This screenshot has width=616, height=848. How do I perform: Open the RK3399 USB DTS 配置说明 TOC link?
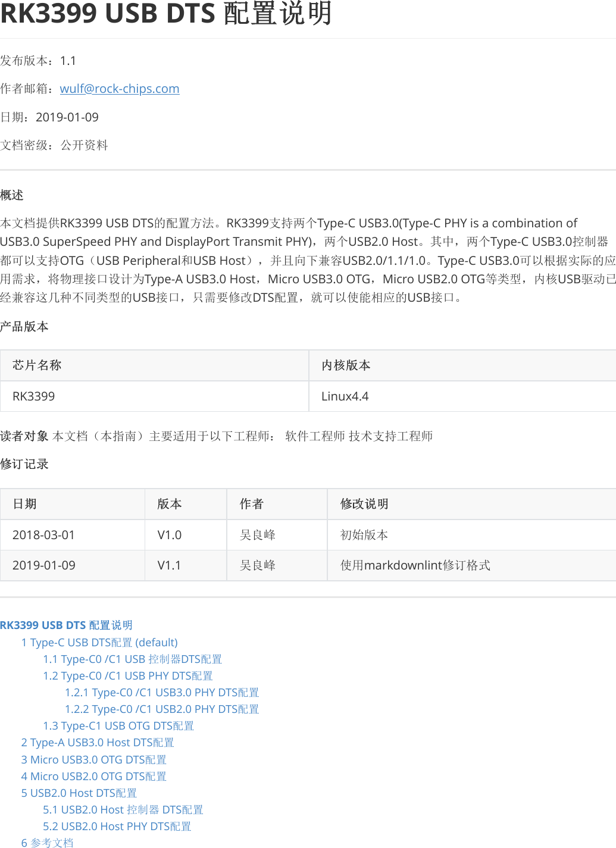point(67,625)
